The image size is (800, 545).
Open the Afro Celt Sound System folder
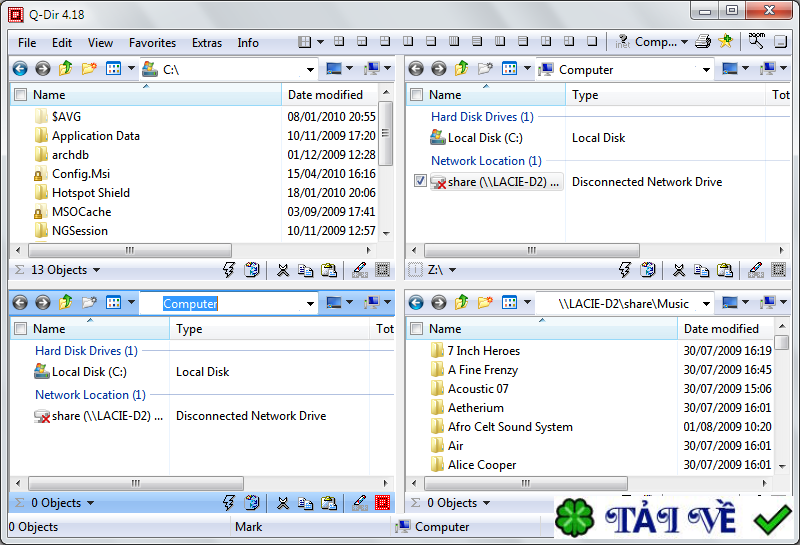(x=510, y=427)
